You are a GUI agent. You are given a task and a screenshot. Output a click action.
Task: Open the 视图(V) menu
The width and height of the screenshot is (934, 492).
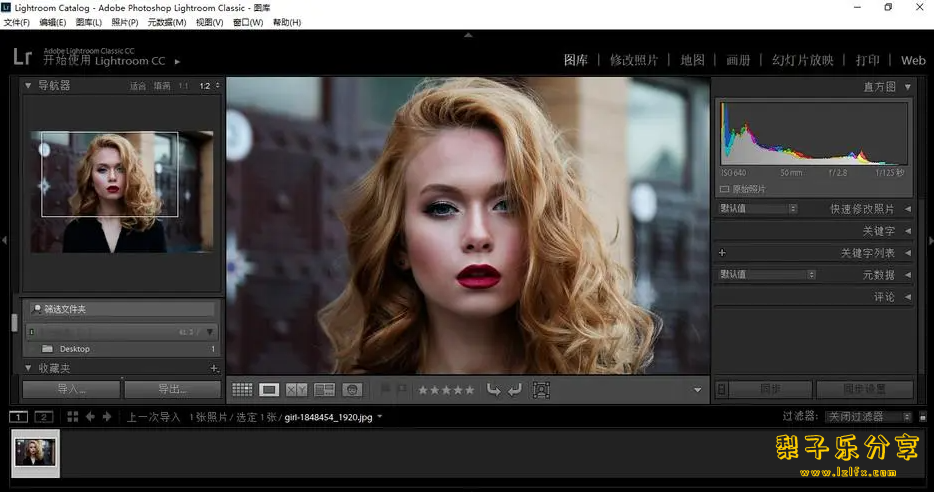click(210, 23)
